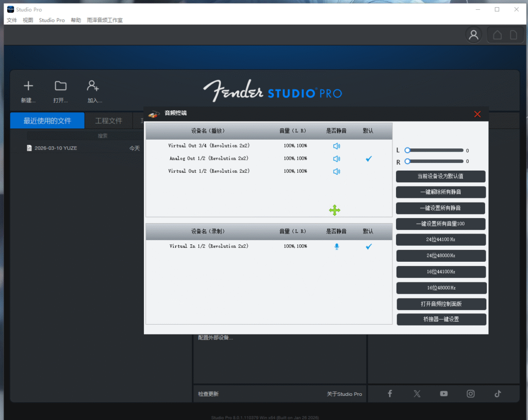Open the 文件 menu
Viewport: 528px width, 420px height.
pos(11,20)
